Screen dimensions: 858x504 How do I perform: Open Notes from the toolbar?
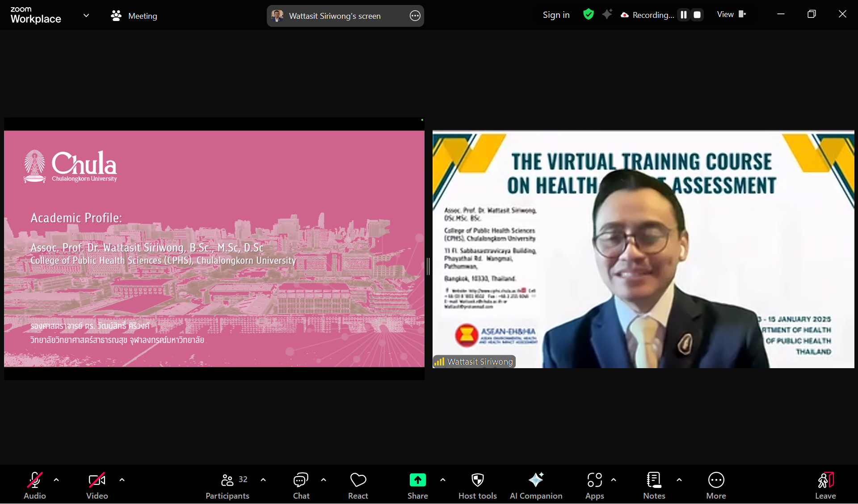click(654, 480)
